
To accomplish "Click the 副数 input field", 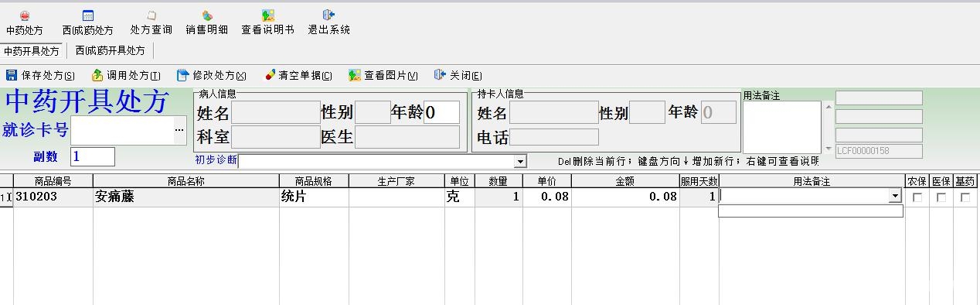I will point(93,156).
